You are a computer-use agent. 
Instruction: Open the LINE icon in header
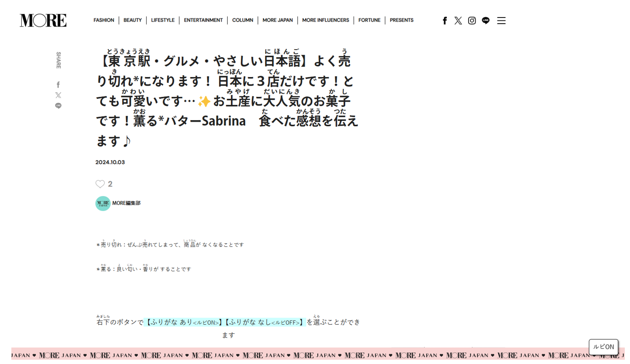(x=485, y=20)
